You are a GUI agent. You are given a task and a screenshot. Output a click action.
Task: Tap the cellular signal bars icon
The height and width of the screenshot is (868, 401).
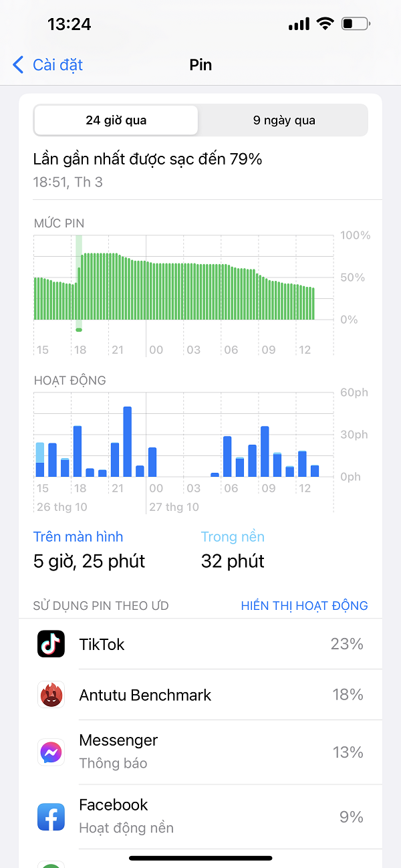(x=299, y=25)
